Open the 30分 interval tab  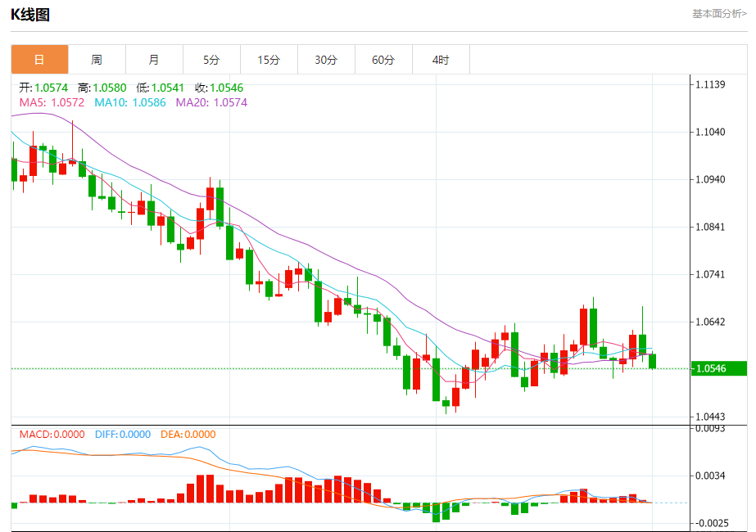(327, 60)
